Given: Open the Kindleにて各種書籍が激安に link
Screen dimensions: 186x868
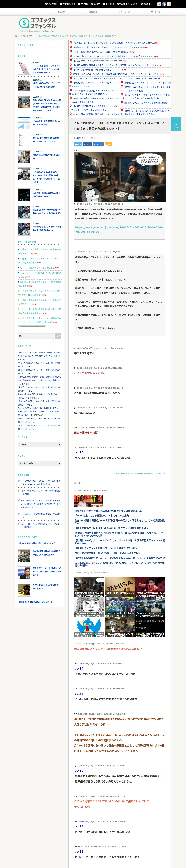Looking at the screenshot, I should tap(40, 284).
